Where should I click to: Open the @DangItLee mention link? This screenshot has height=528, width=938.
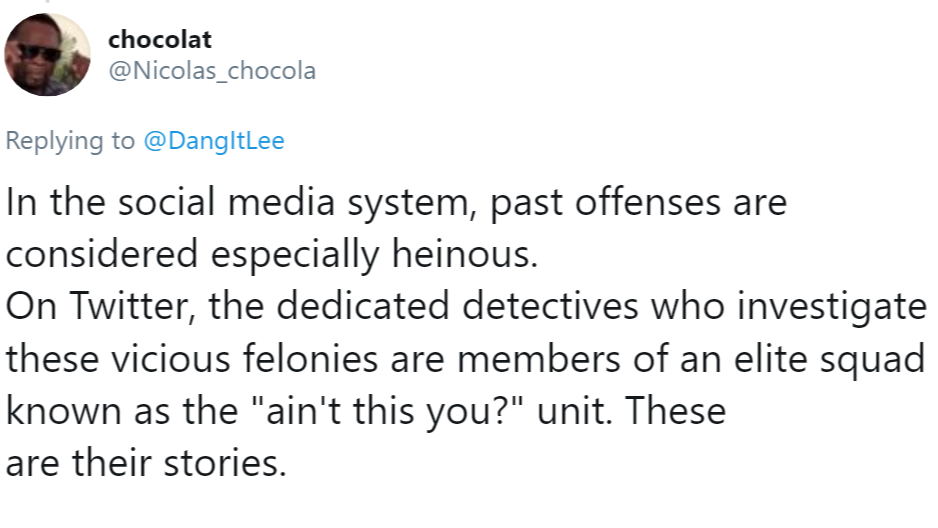click(214, 141)
